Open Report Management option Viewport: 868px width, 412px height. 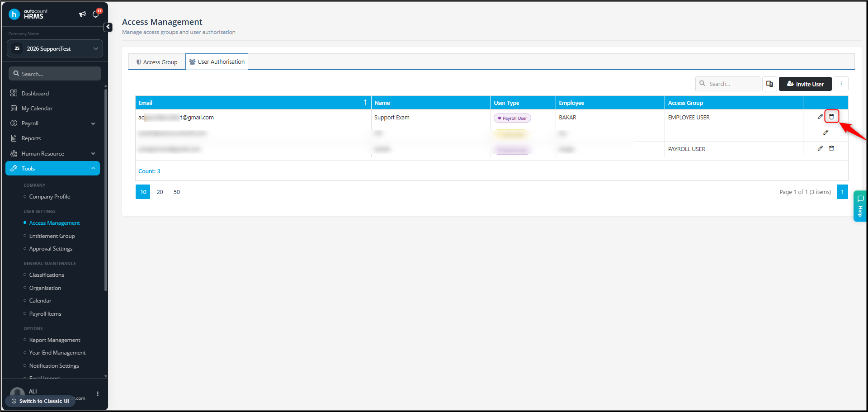pos(55,340)
